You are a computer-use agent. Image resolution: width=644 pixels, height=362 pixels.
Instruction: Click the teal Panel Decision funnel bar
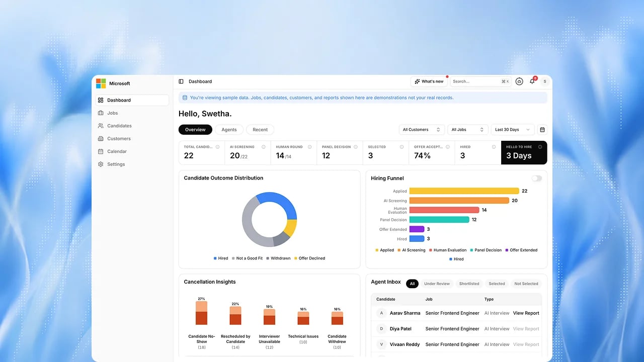click(x=439, y=220)
